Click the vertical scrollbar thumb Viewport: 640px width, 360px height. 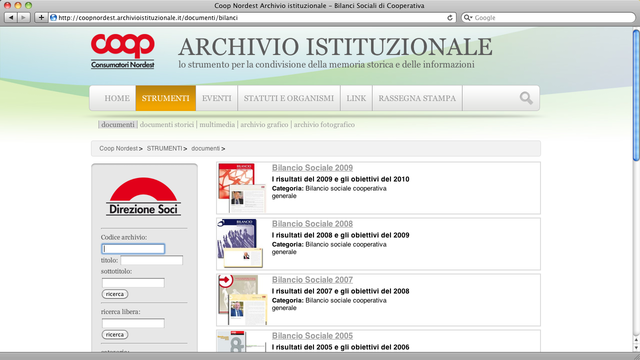coord(636,95)
